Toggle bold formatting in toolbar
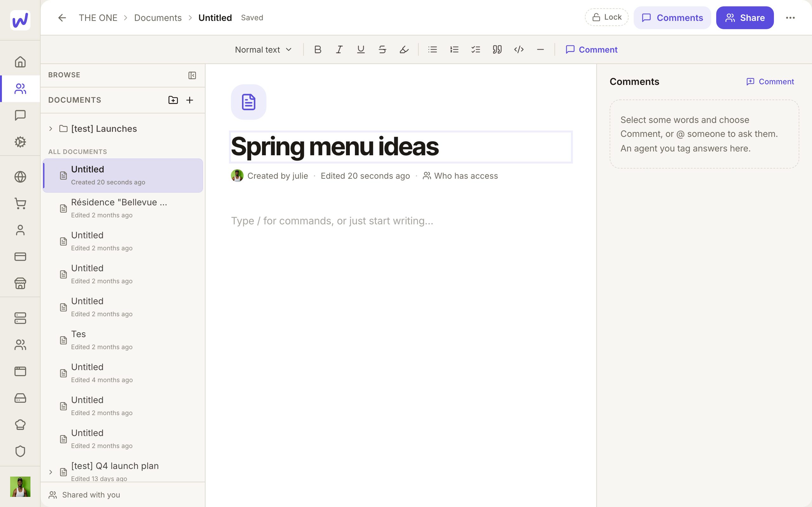Viewport: 812px width, 507px height. tap(318, 50)
